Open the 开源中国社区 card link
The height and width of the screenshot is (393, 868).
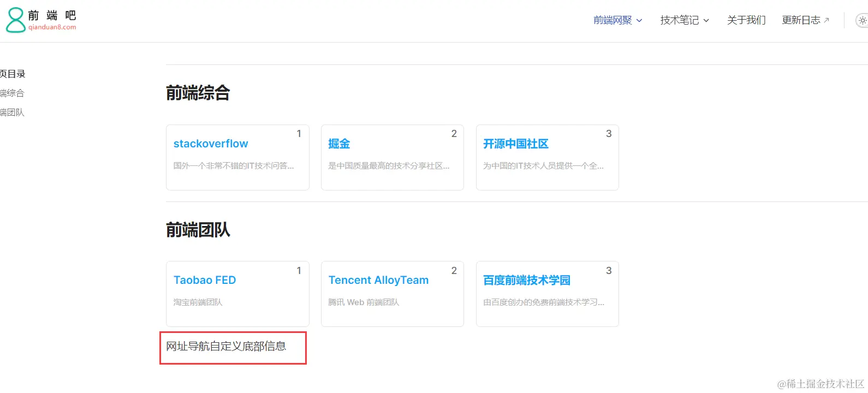click(x=516, y=144)
